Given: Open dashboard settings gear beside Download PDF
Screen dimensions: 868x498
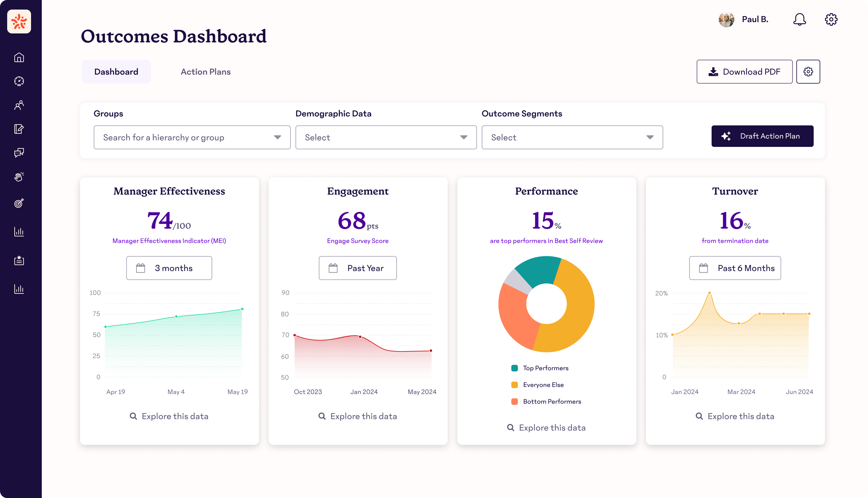Looking at the screenshot, I should click(808, 72).
